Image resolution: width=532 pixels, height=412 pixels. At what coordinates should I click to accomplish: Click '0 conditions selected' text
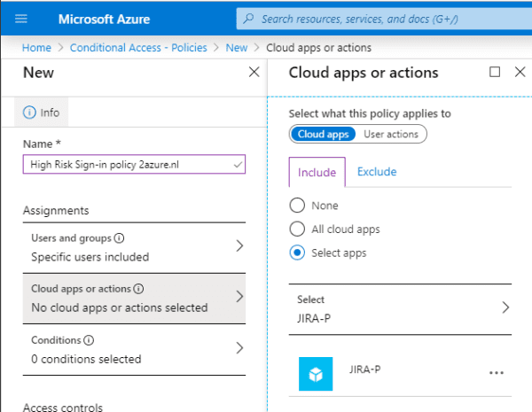[86, 359]
